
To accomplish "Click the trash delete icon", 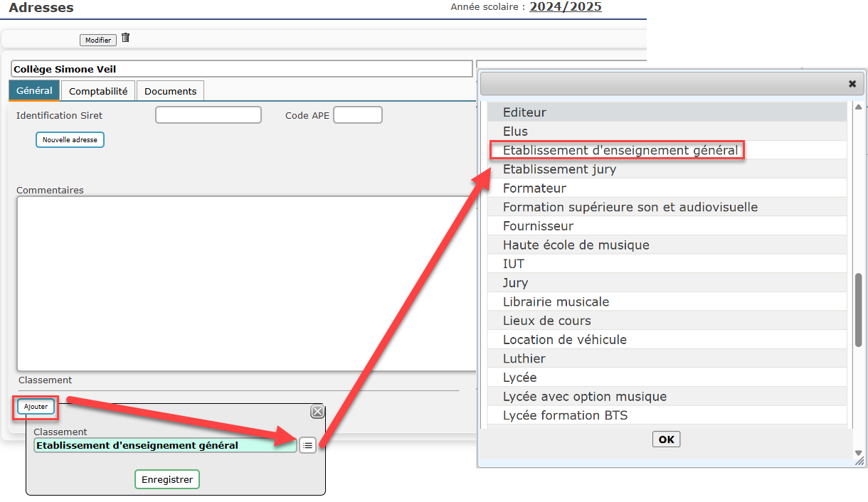I will (126, 38).
